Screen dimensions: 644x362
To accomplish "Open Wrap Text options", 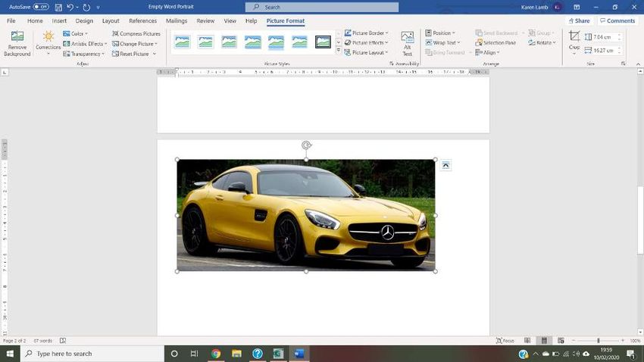I will [442, 42].
